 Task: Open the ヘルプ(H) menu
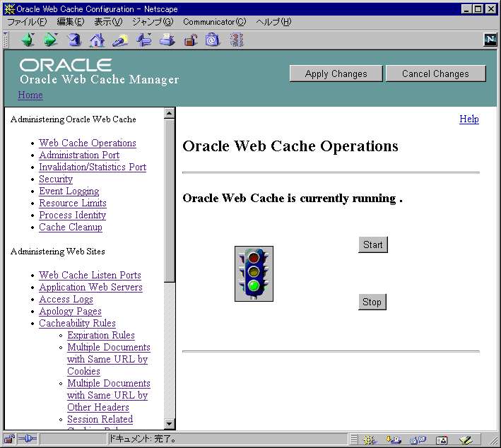pyautogui.click(x=274, y=22)
